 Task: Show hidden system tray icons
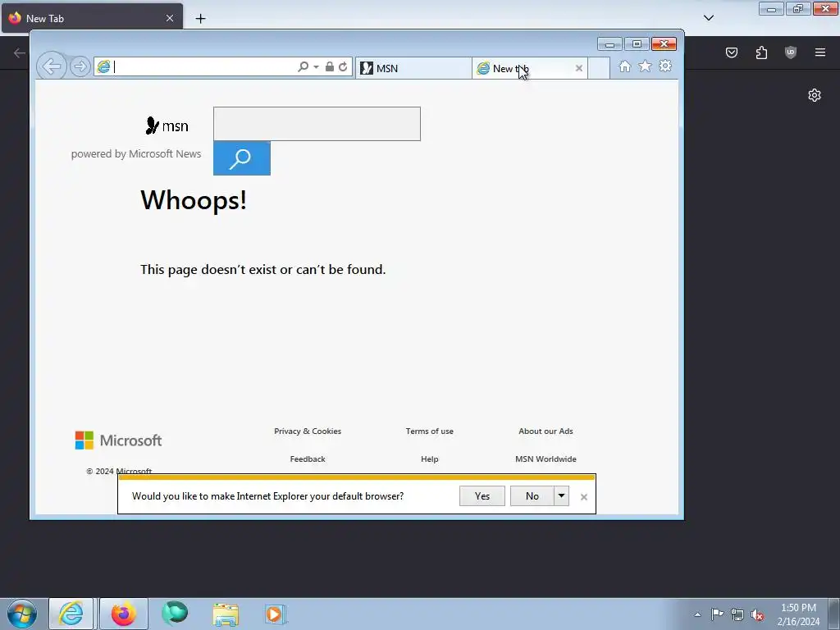697,614
